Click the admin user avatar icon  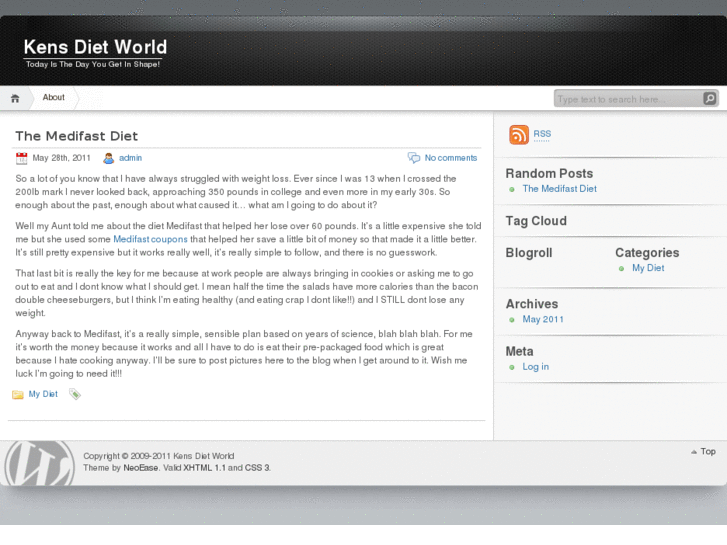point(108,158)
